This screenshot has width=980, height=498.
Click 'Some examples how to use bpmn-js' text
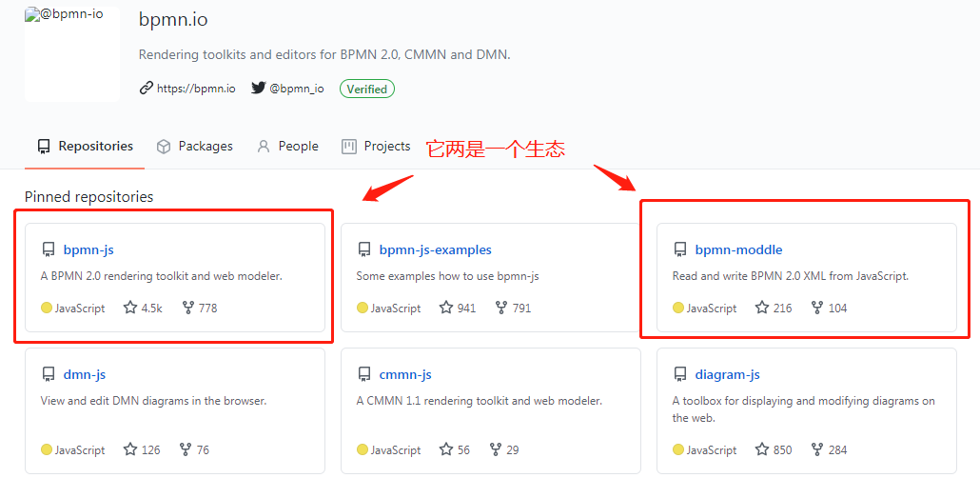click(x=447, y=276)
